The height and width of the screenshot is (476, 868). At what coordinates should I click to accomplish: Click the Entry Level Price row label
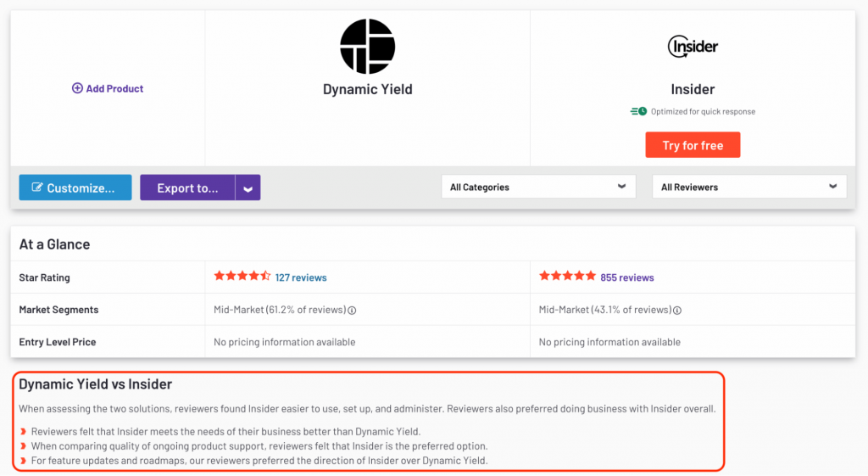58,342
